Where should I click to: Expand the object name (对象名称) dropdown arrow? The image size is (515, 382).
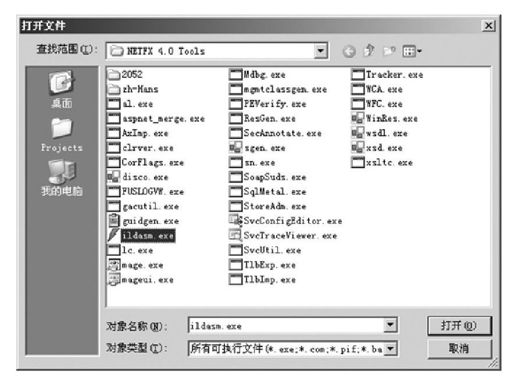tap(390, 325)
